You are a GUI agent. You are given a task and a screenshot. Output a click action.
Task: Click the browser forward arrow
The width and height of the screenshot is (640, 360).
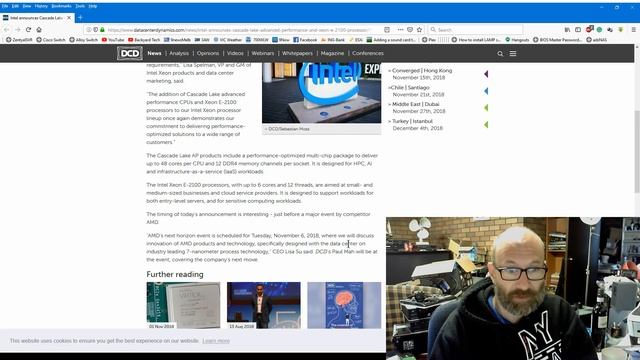(x=17, y=29)
